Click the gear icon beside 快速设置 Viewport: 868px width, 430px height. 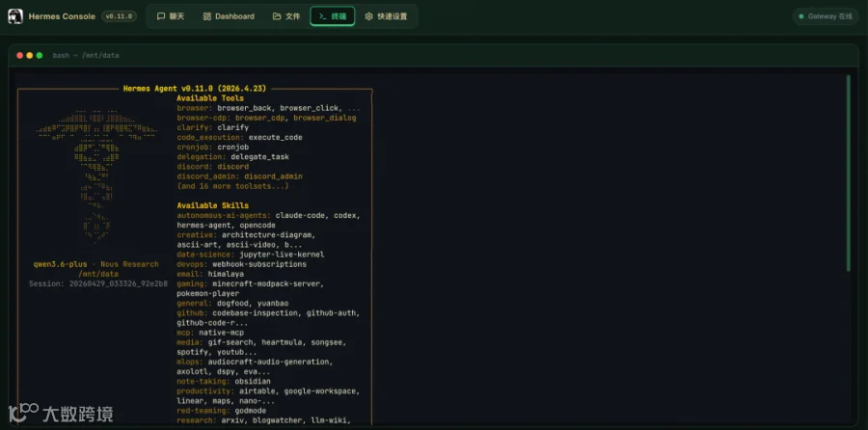click(x=368, y=16)
